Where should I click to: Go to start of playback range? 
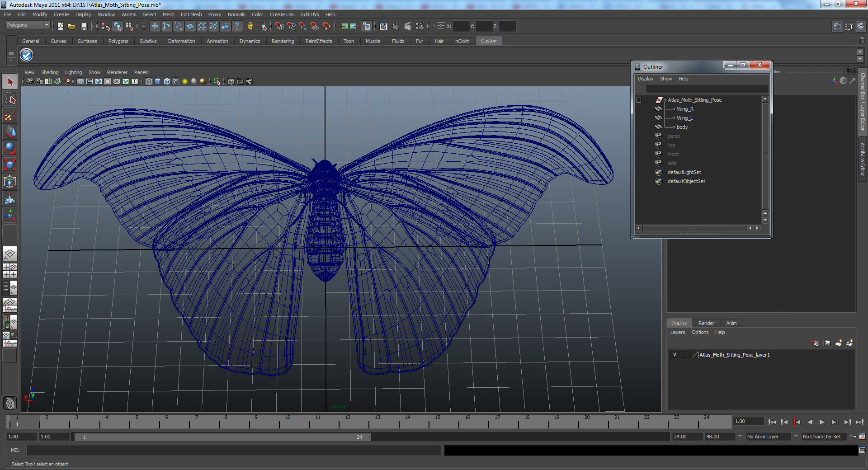click(772, 422)
